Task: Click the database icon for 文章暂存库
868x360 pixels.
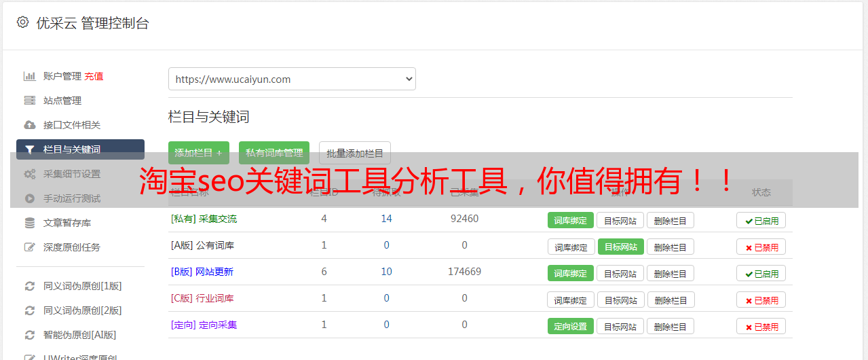Action: click(29, 223)
